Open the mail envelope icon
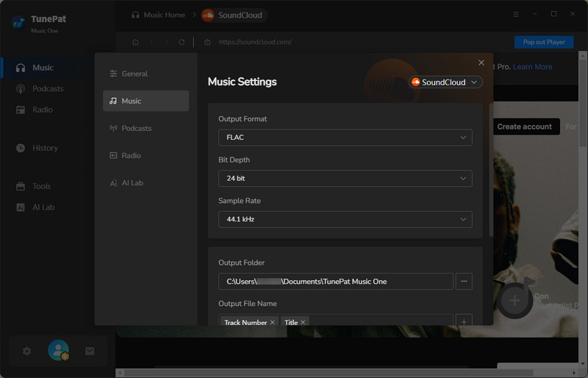588x378 pixels. pyautogui.click(x=90, y=352)
